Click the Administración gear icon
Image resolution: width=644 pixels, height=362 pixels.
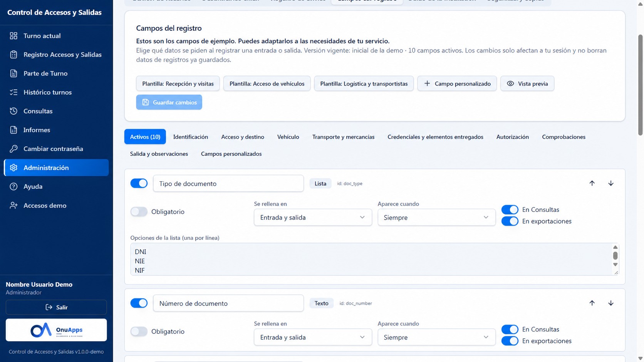(13, 168)
